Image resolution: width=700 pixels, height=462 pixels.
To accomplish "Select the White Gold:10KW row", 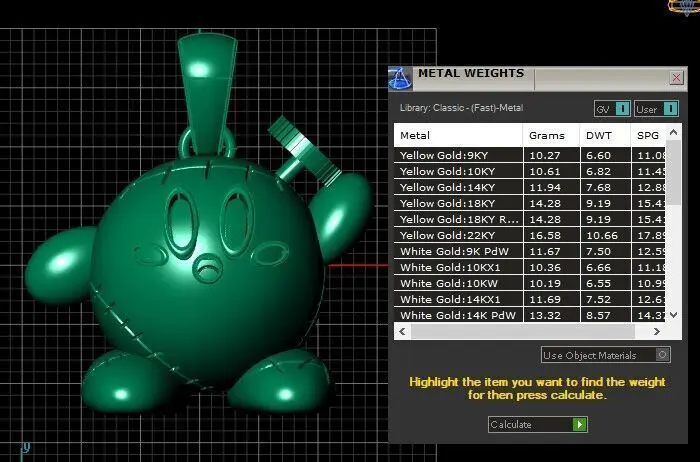I will point(530,283).
